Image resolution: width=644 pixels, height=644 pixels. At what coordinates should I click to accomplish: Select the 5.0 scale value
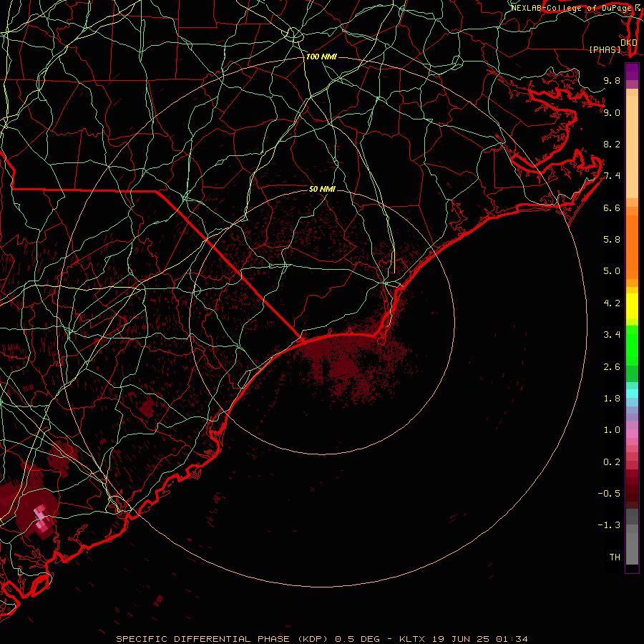pyautogui.click(x=612, y=271)
